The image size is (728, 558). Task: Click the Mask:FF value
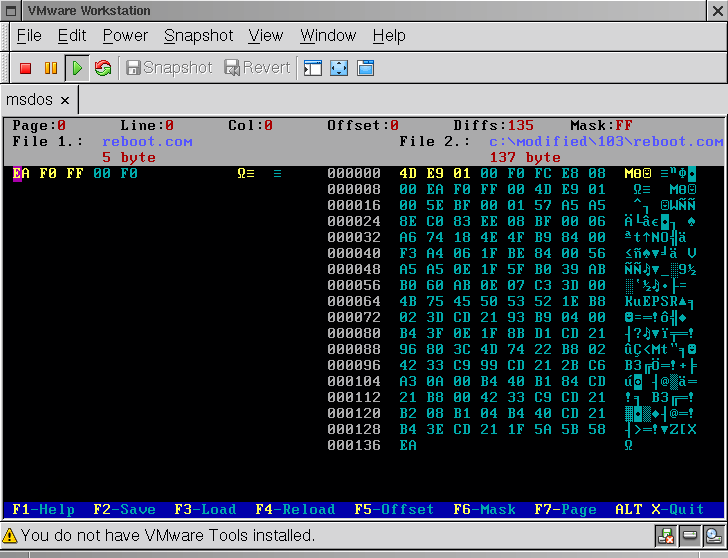[x=601, y=125]
